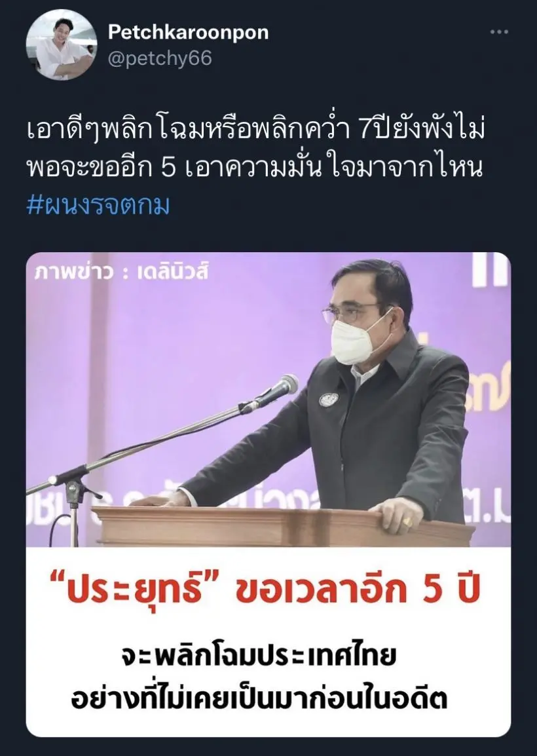Click the second tweet line starting พอจะขออีก 5

255,168
